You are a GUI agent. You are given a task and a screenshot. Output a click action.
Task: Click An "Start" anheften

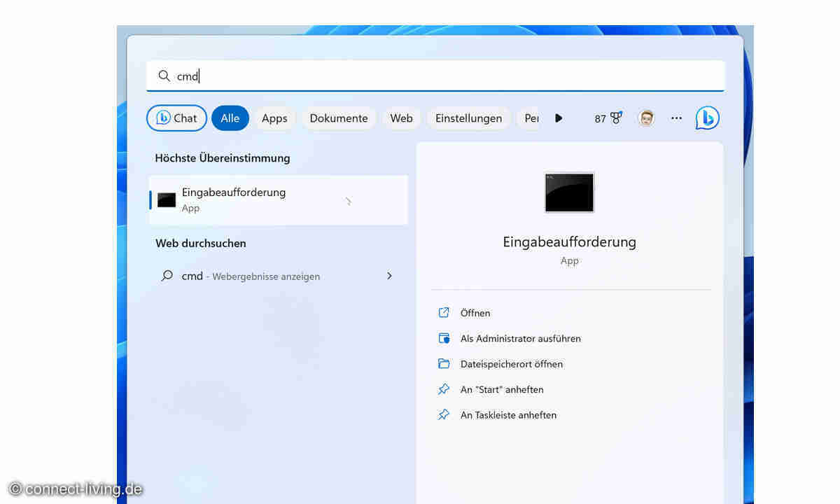501,389
